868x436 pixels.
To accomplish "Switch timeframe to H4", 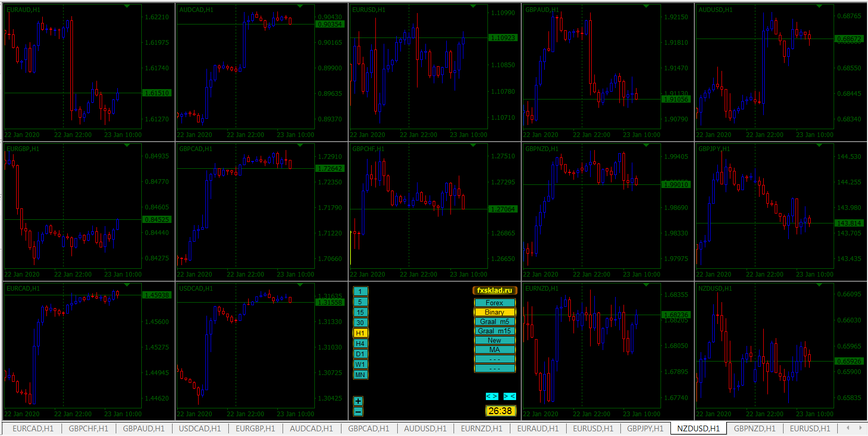I will (360, 343).
